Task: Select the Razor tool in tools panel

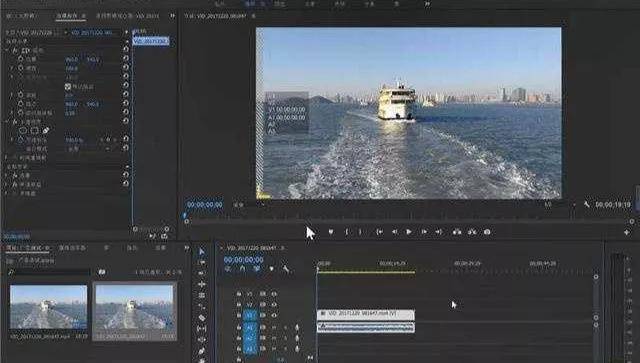Action: point(202,317)
